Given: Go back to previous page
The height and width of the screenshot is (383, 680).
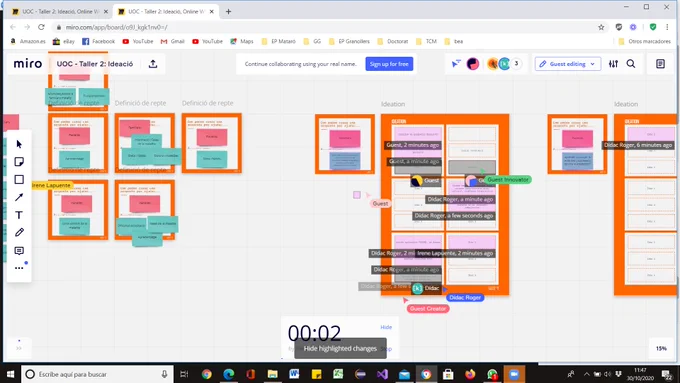Looking at the screenshot, I should click(x=13, y=27).
